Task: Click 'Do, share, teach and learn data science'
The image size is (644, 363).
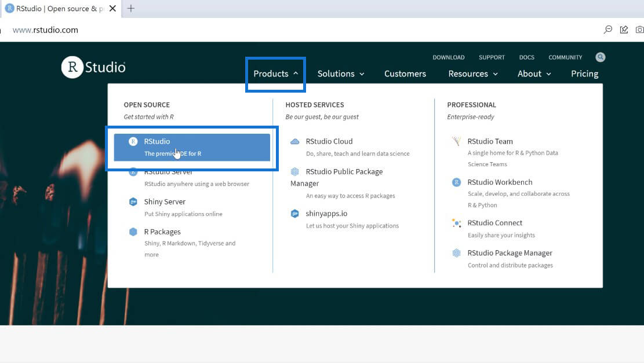Action: click(x=357, y=154)
